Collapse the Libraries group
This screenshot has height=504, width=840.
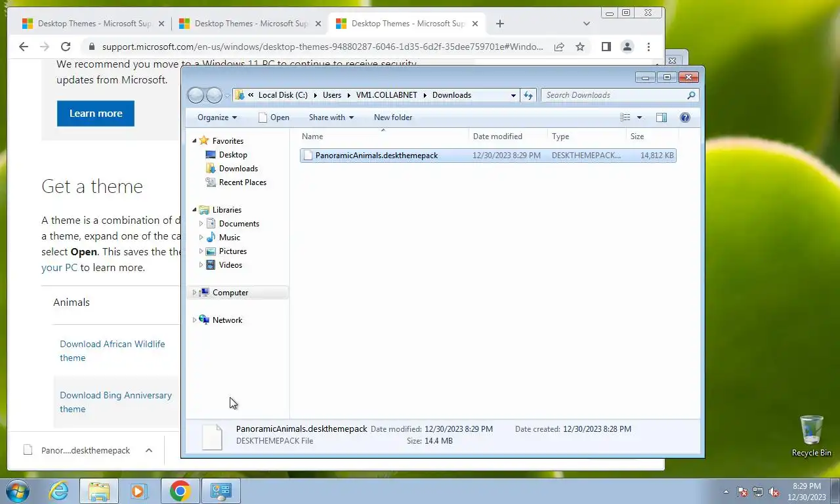194,210
